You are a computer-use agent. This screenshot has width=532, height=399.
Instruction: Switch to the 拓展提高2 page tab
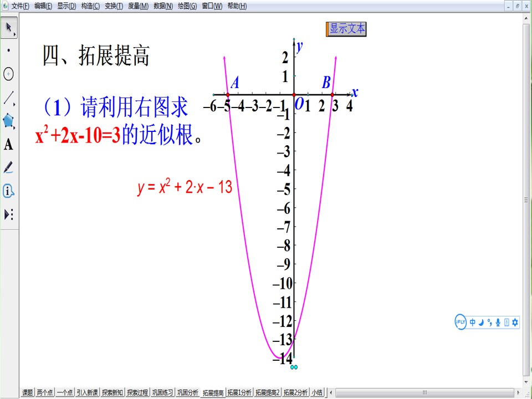point(267,392)
